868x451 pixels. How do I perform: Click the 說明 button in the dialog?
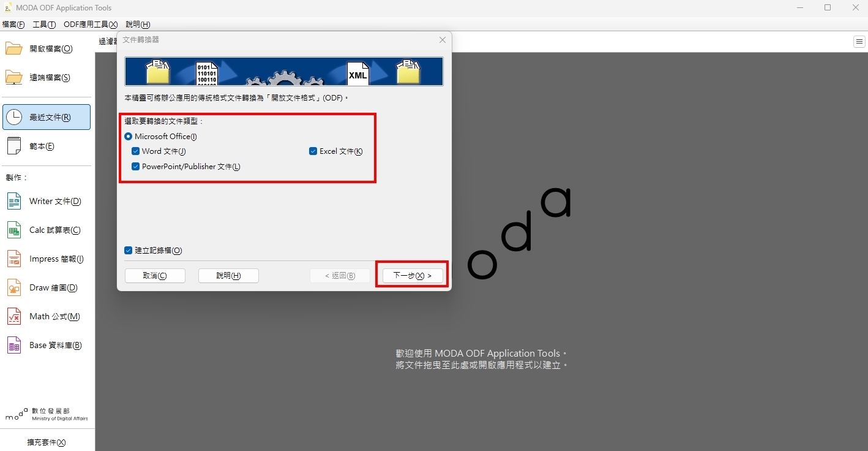(228, 276)
